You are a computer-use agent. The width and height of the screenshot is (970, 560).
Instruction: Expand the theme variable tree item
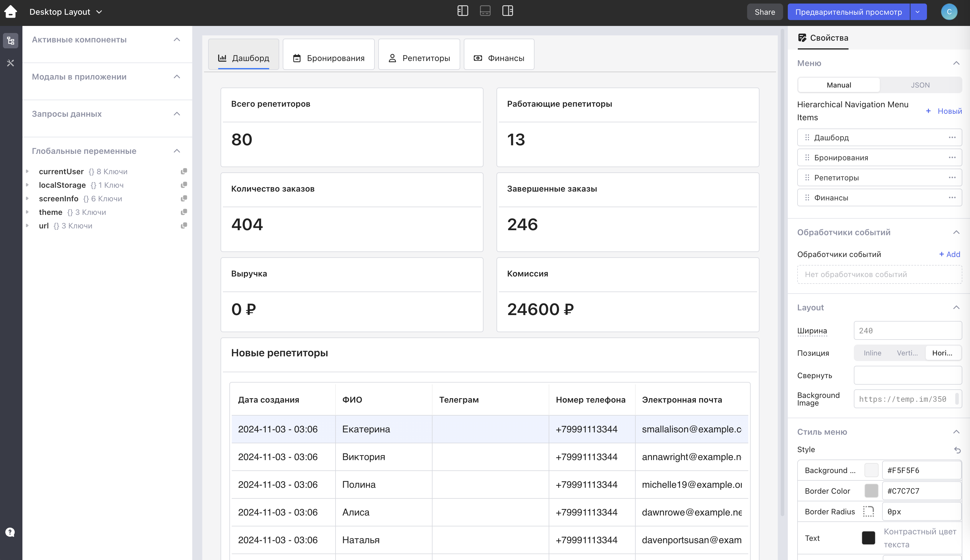(27, 212)
